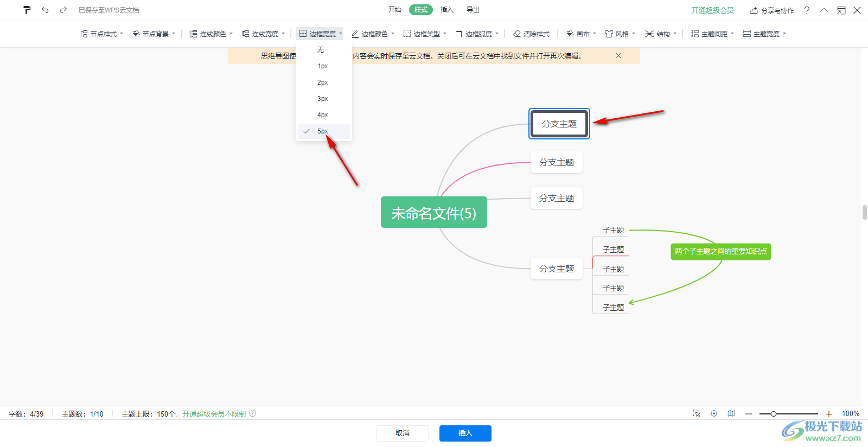Click the 主题数: 1/10 counter
Screen dimensions: 868x447
[x=82, y=414]
